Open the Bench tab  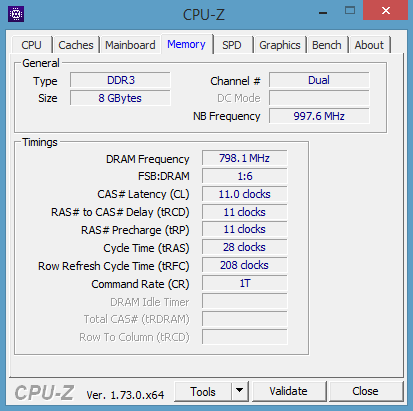(327, 45)
